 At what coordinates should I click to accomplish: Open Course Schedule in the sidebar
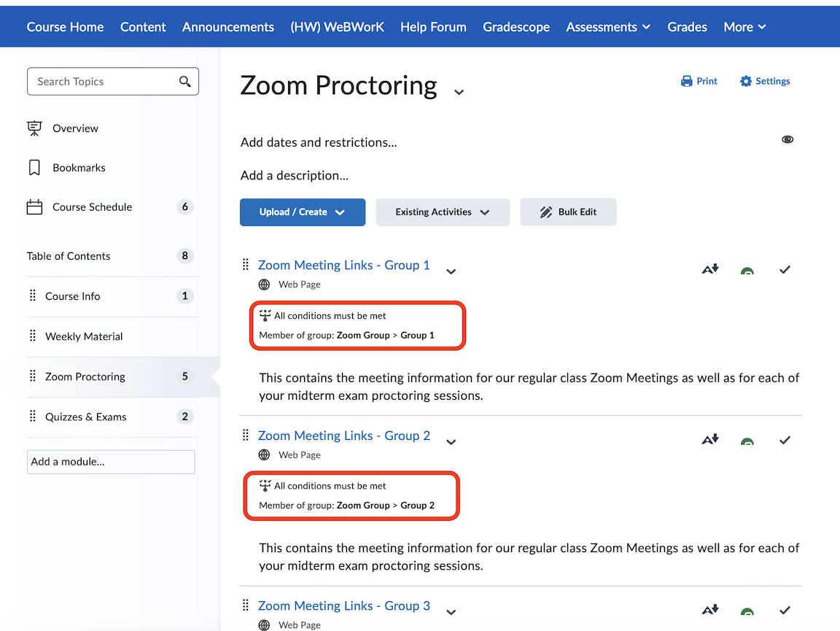(92, 207)
